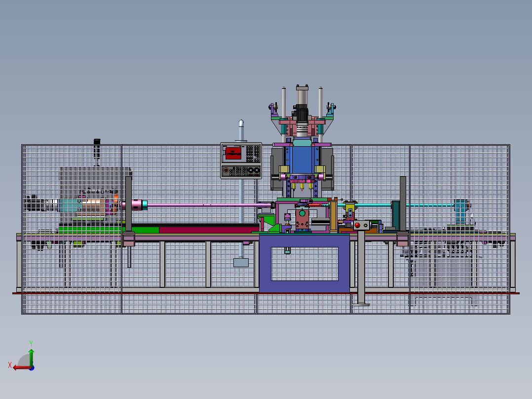The image size is (532, 399).
Task: Select the control panel keypad lower section
Action: click(241, 170)
